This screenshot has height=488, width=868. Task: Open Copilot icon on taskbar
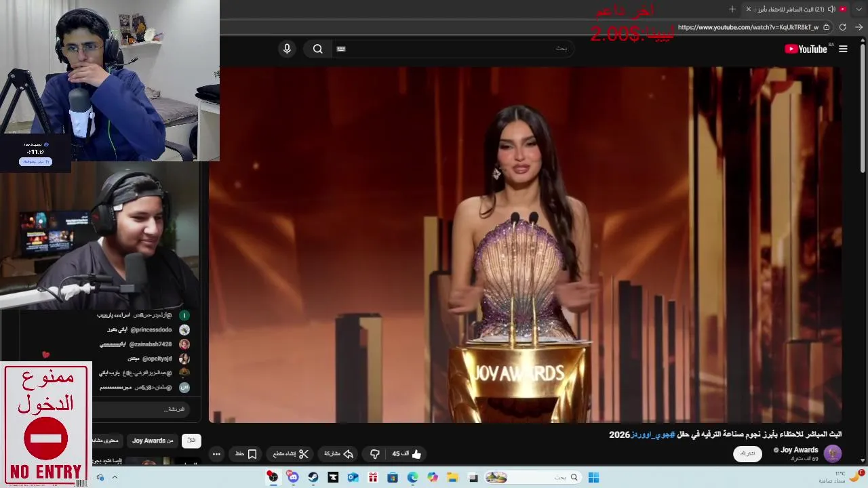pos(433,477)
